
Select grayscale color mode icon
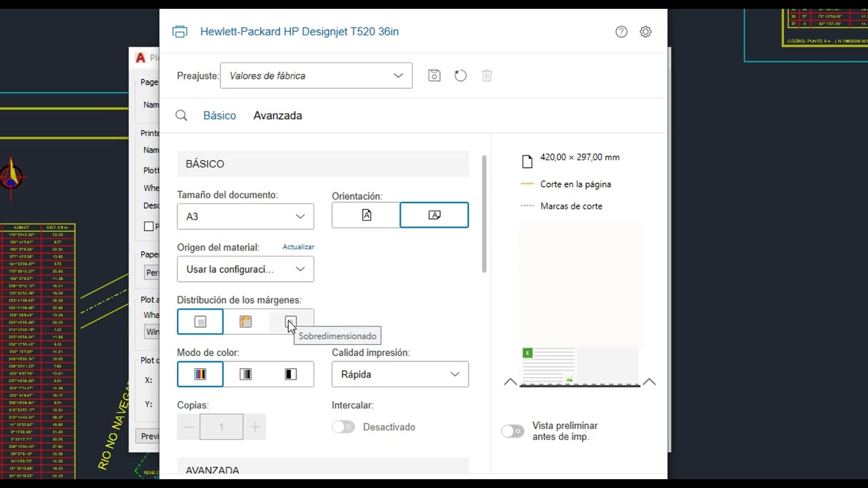245,374
